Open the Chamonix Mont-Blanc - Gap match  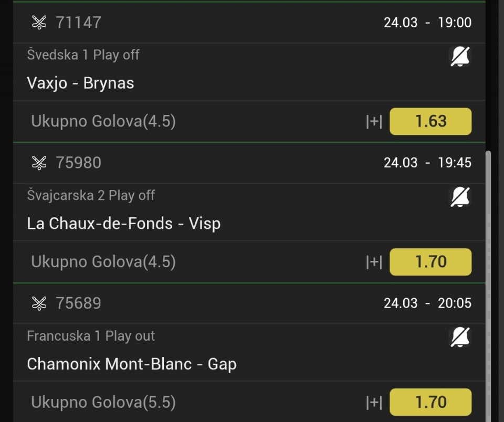click(131, 364)
